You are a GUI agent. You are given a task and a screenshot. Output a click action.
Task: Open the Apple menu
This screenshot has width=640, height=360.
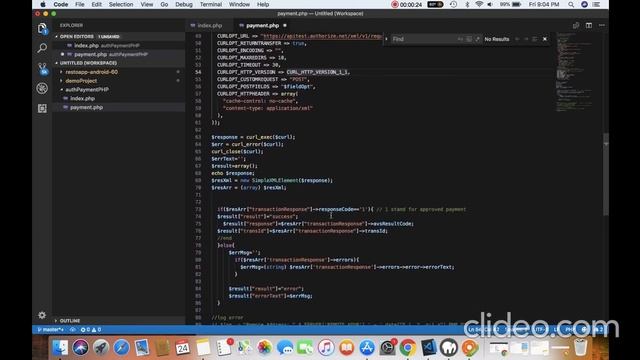[x=42, y=4]
